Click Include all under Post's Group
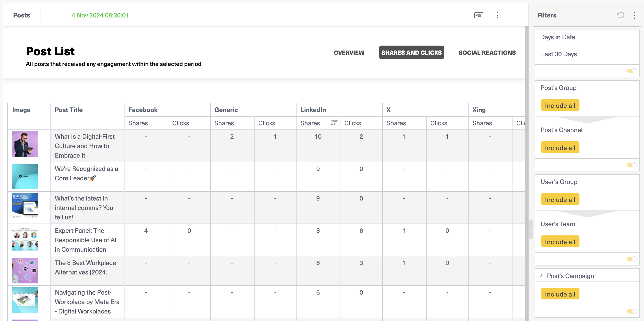 560,105
